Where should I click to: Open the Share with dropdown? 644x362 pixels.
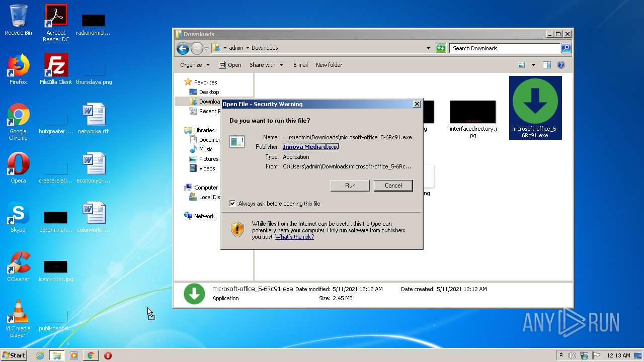click(x=266, y=65)
